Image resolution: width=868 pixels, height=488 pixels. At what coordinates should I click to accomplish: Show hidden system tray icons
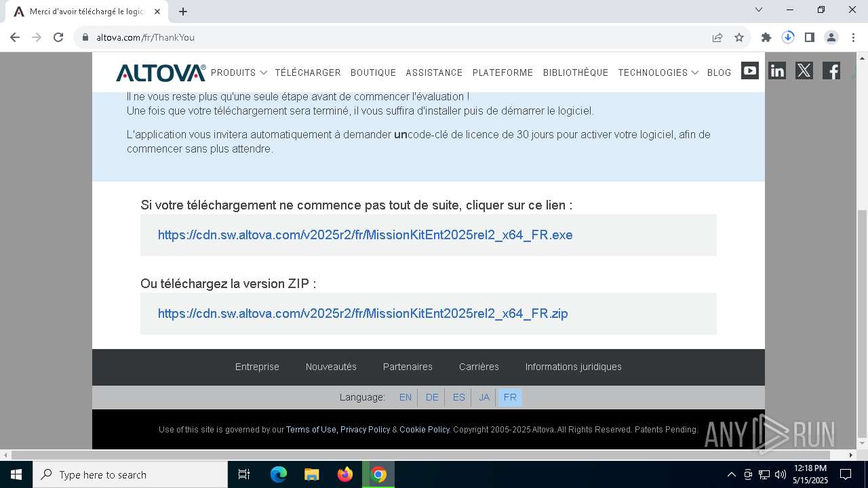(x=731, y=474)
